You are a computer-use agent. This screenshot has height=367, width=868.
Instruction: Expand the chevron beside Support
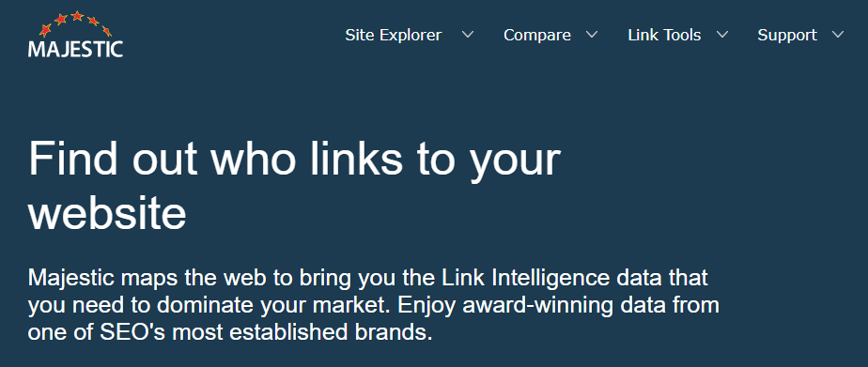tap(838, 35)
